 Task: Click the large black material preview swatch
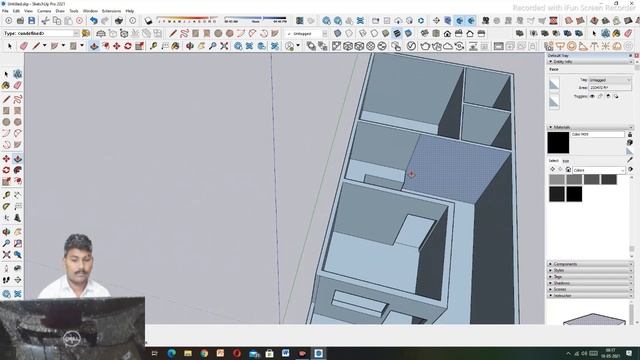[x=558, y=142]
